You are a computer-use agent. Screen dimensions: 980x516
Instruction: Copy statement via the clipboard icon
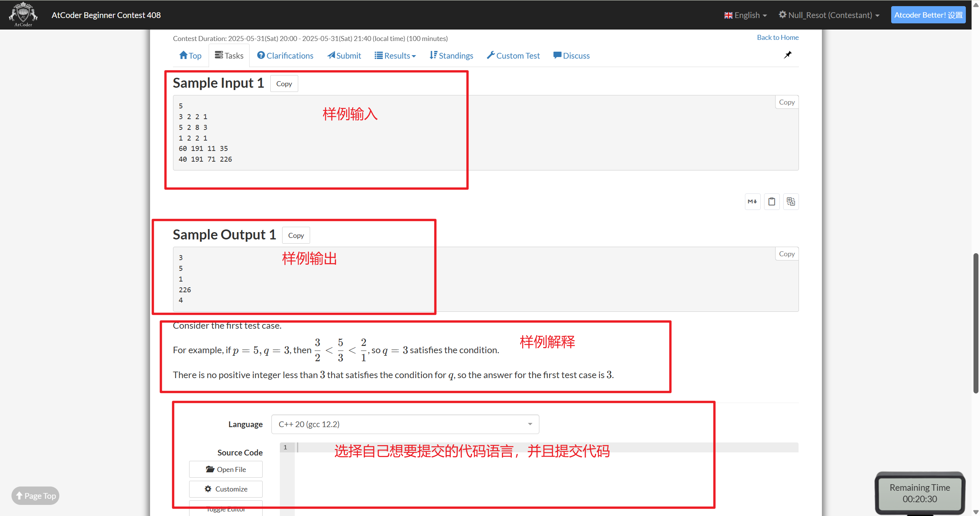(771, 201)
